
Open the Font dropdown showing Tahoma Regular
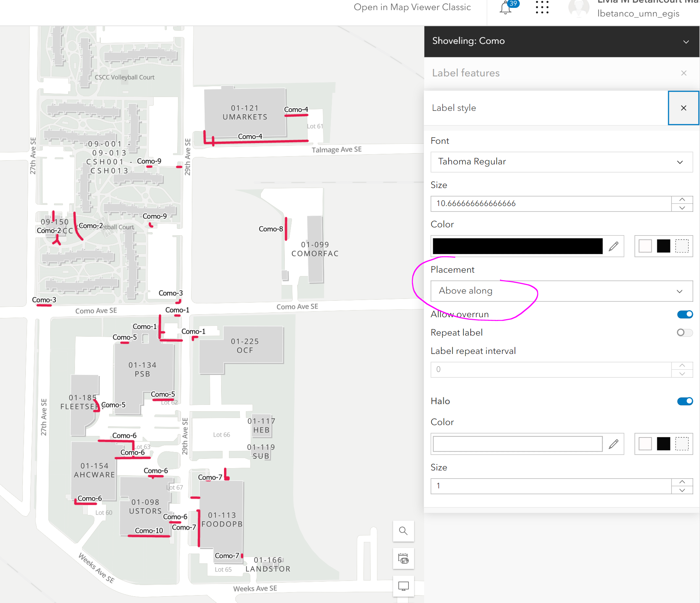coord(561,162)
